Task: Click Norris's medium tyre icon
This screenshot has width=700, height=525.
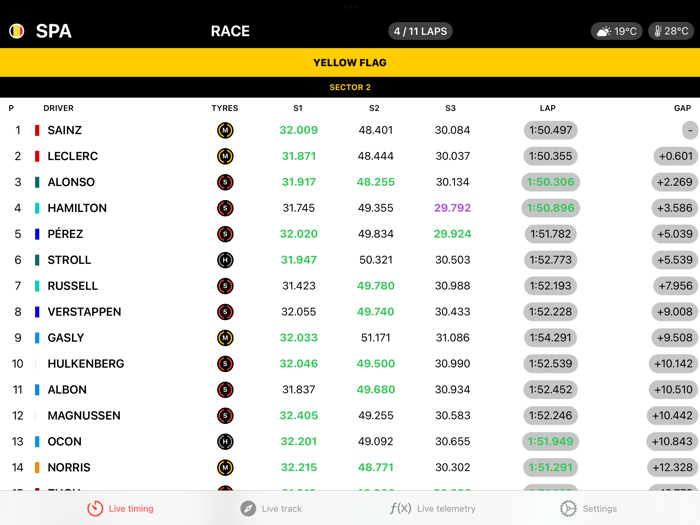Action: pyautogui.click(x=225, y=467)
